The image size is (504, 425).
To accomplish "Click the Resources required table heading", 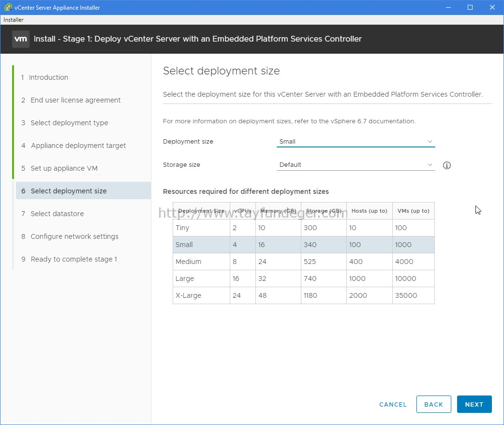I will tap(246, 191).
